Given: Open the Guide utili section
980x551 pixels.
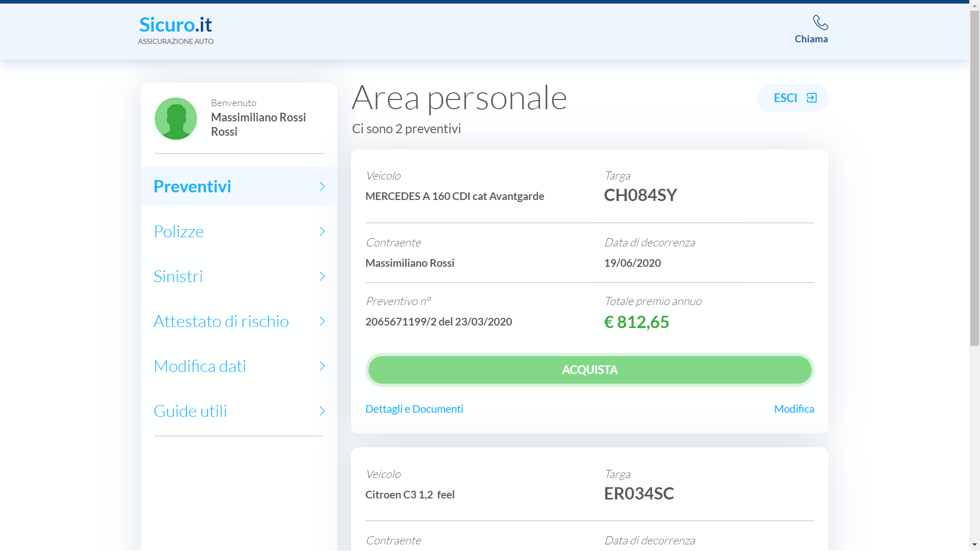Looking at the screenshot, I should coord(239,411).
